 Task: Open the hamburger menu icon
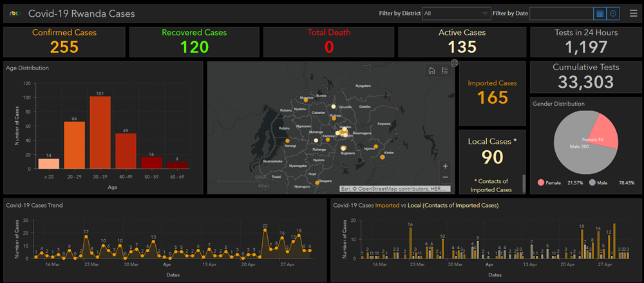[x=633, y=14]
